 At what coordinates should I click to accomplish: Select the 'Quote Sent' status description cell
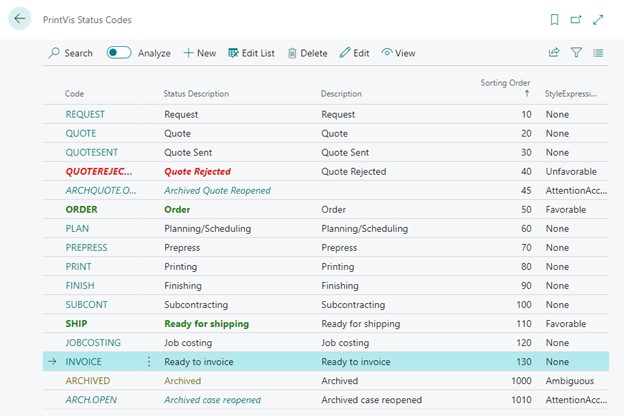point(188,152)
